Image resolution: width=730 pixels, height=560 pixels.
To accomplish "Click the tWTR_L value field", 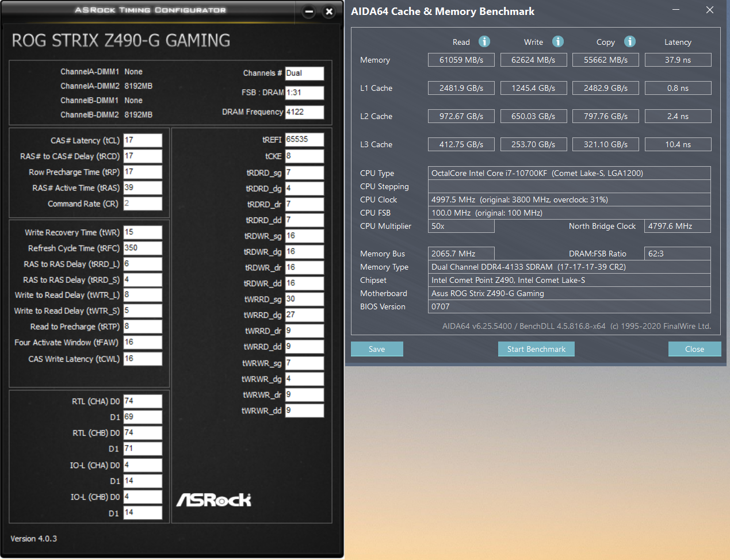I will (143, 295).
